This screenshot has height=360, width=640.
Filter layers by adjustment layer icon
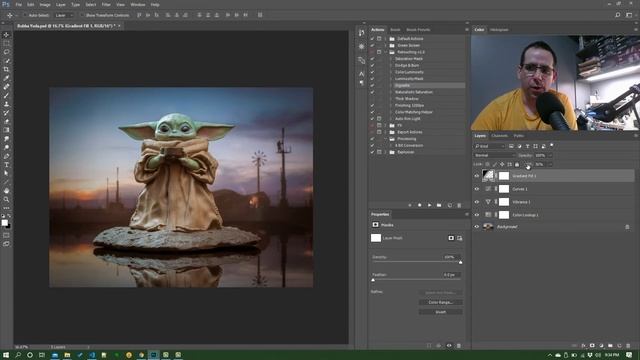point(519,146)
